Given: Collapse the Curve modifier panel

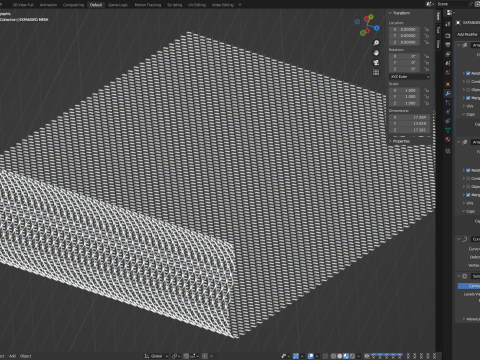Looking at the screenshot, I should tap(459, 239).
